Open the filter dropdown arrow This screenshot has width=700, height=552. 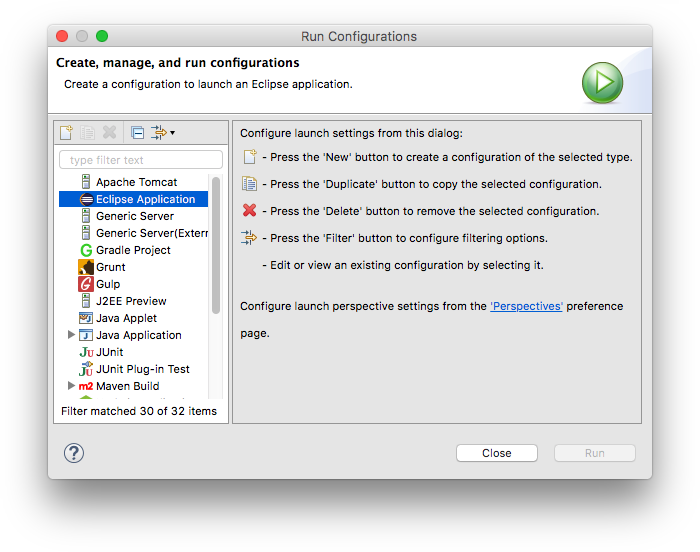[173, 133]
